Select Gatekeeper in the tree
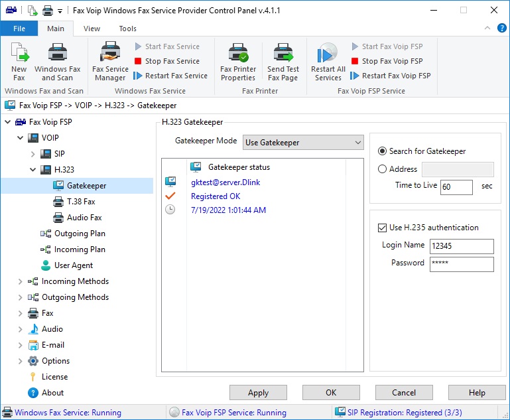 click(86, 186)
